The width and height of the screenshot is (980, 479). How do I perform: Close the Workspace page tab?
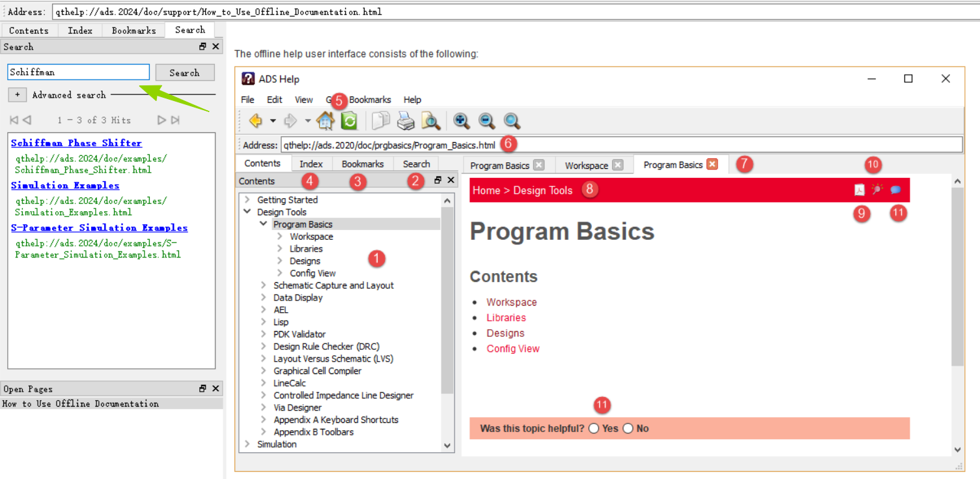coord(618,165)
